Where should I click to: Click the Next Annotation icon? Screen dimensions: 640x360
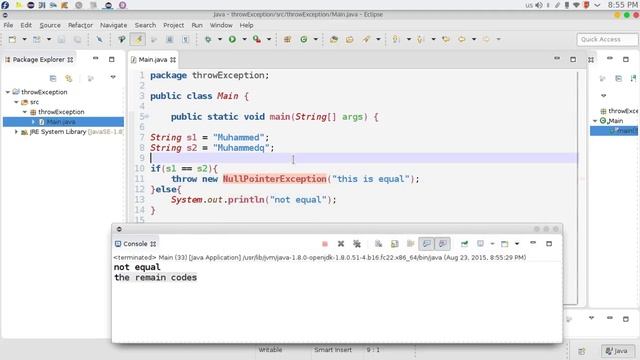pos(396,40)
